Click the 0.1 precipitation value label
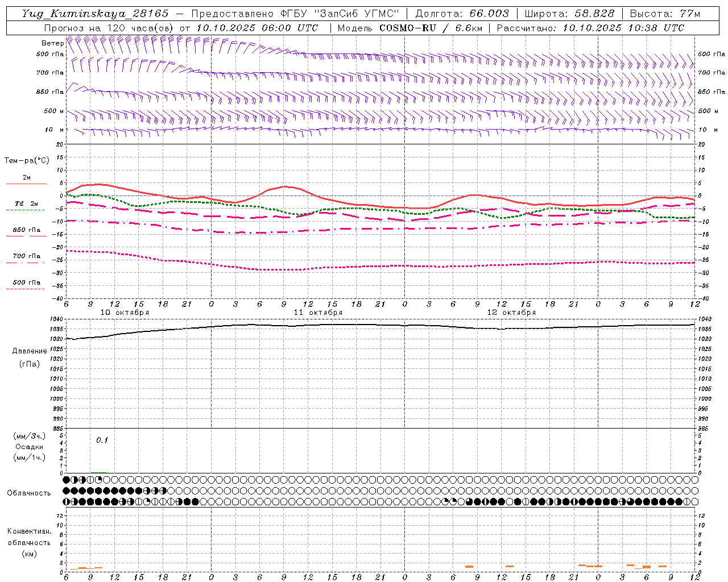 [x=102, y=440]
